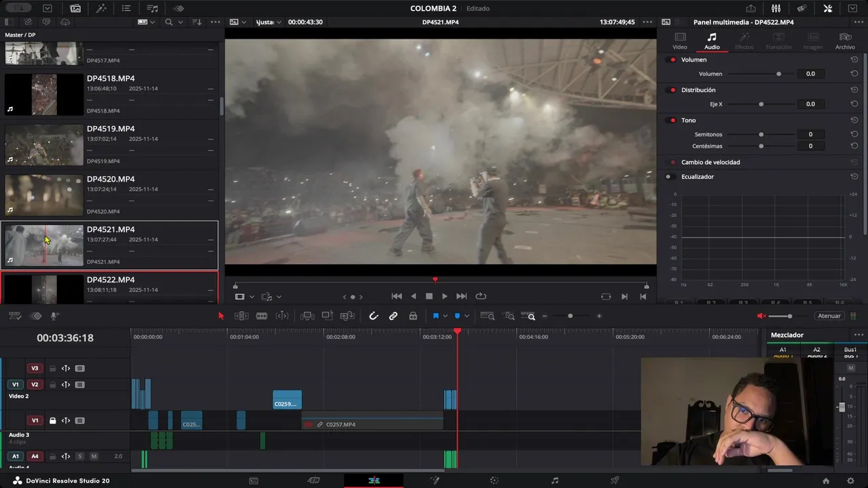Add a blue flag to the clip
The image size is (868, 488).
[435, 316]
